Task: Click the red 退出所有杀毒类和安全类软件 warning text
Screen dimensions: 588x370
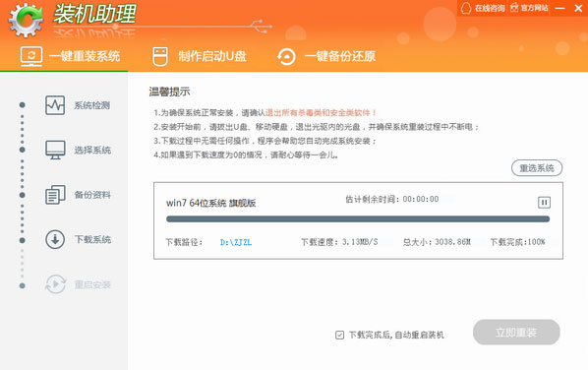Action: (x=321, y=112)
